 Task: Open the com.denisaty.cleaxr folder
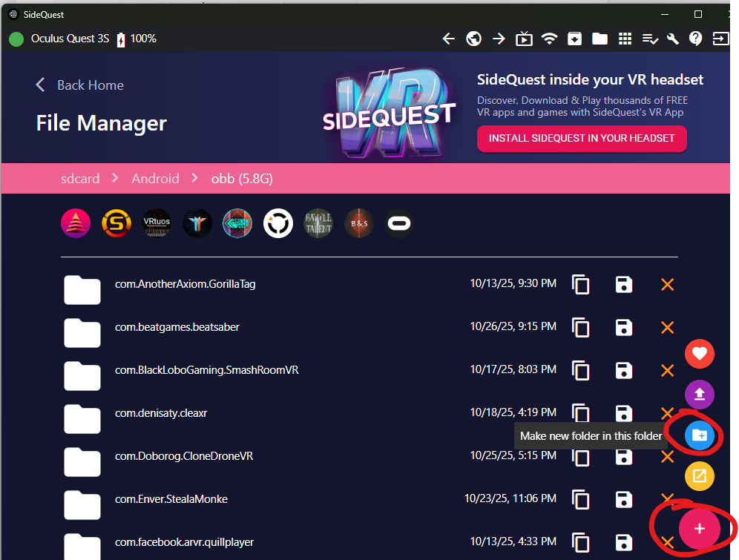click(x=161, y=413)
